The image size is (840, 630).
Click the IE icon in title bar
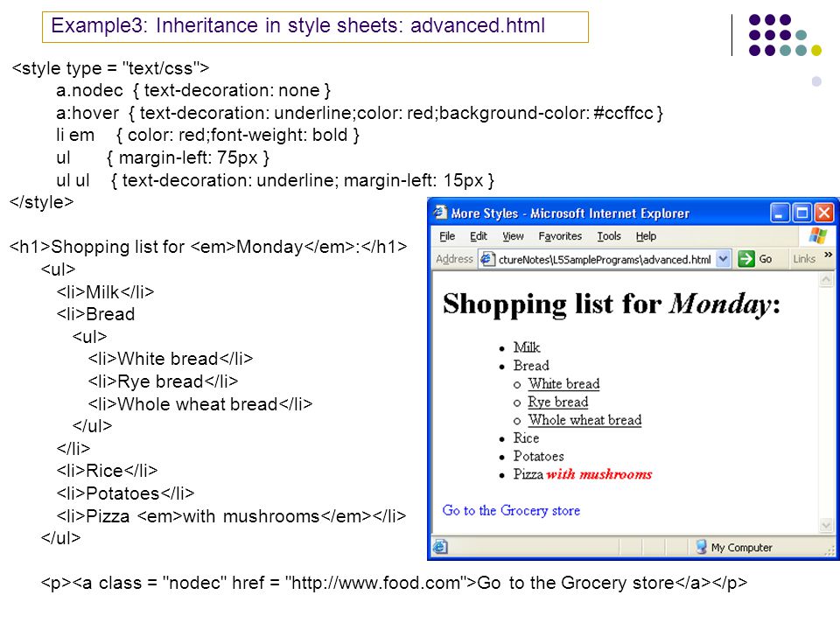pyautogui.click(x=440, y=213)
